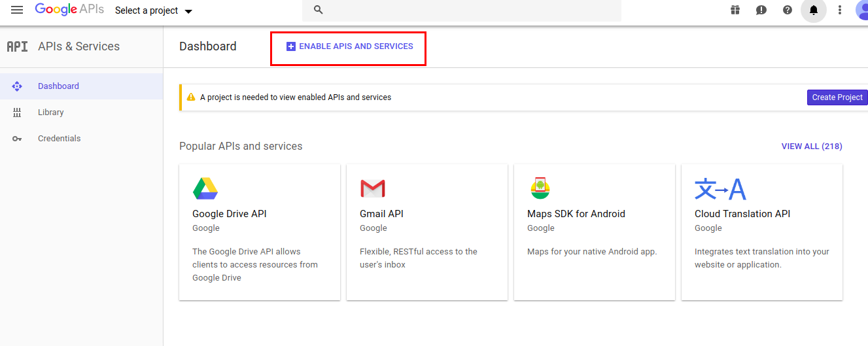Open the hamburger navigation menu
The image size is (868, 346).
coord(17,10)
